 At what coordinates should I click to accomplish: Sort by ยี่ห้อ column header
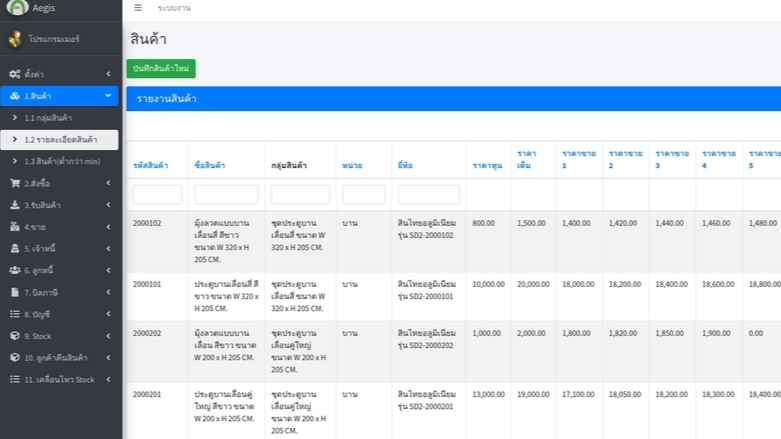coord(405,165)
